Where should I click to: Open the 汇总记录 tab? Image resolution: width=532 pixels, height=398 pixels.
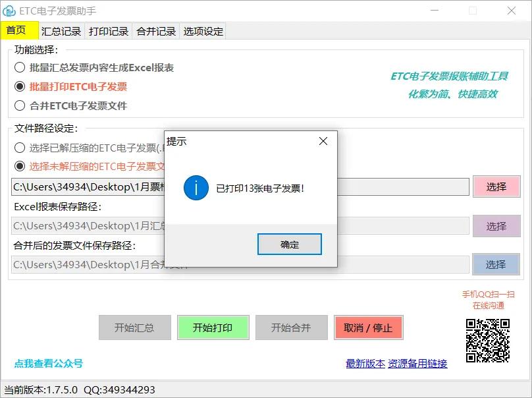click(61, 31)
